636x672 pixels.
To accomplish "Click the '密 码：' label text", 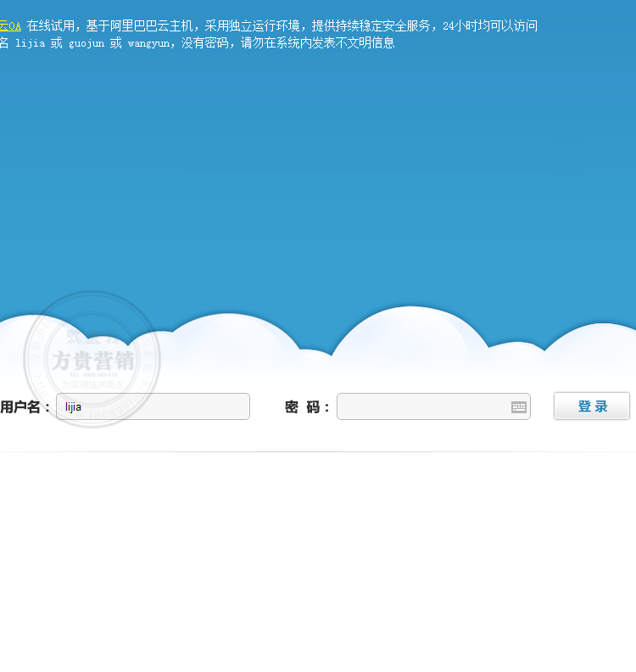I will click(307, 406).
